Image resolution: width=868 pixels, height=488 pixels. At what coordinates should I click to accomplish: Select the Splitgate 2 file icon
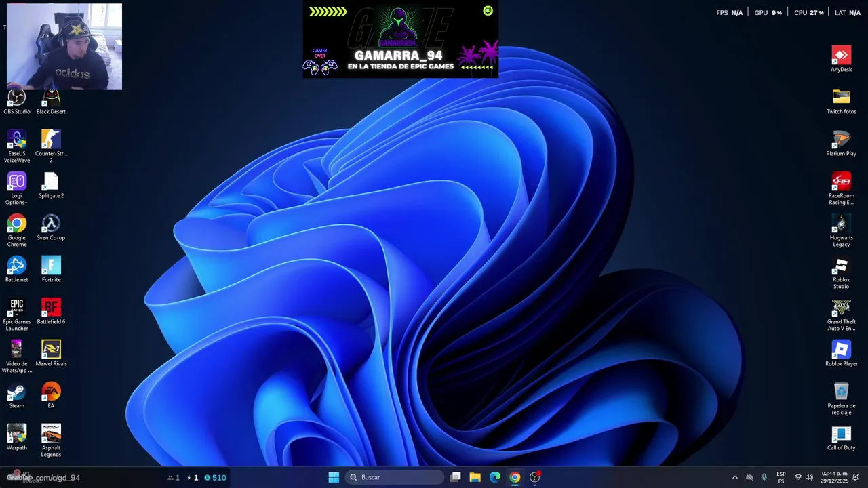tap(51, 185)
